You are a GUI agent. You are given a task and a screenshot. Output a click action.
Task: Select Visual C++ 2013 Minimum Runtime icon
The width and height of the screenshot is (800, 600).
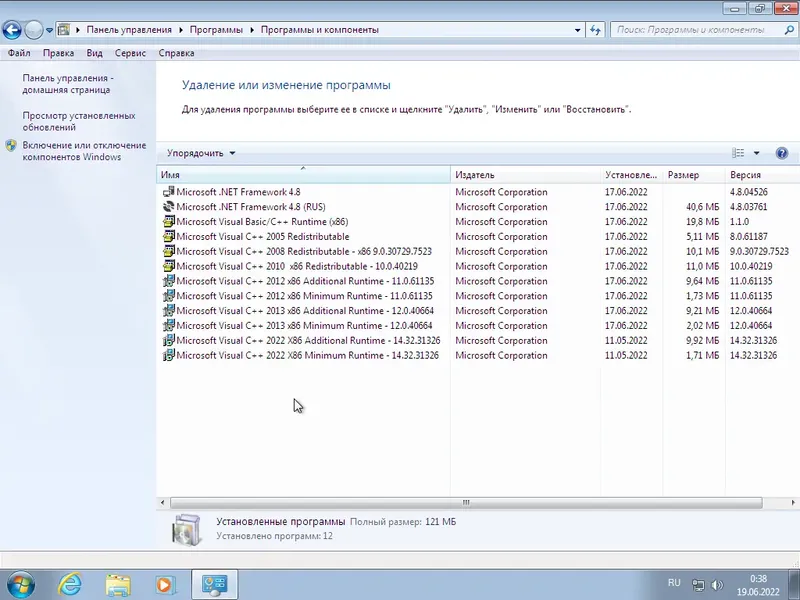pos(168,325)
